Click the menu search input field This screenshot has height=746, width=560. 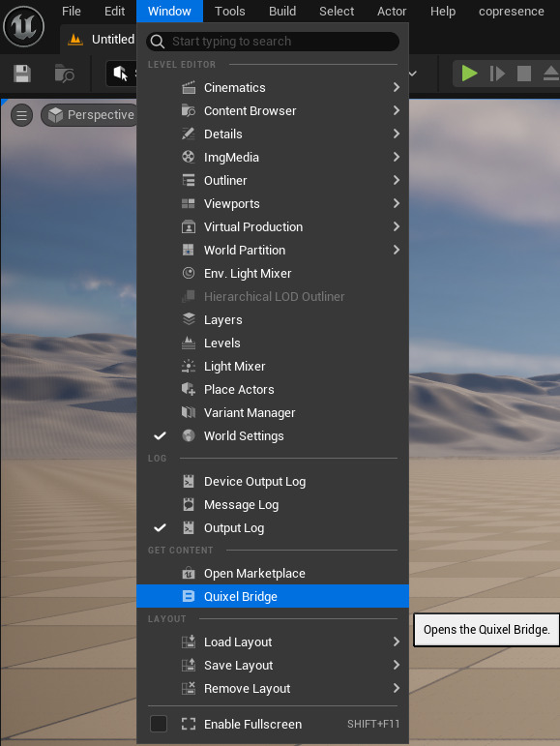pos(273,42)
